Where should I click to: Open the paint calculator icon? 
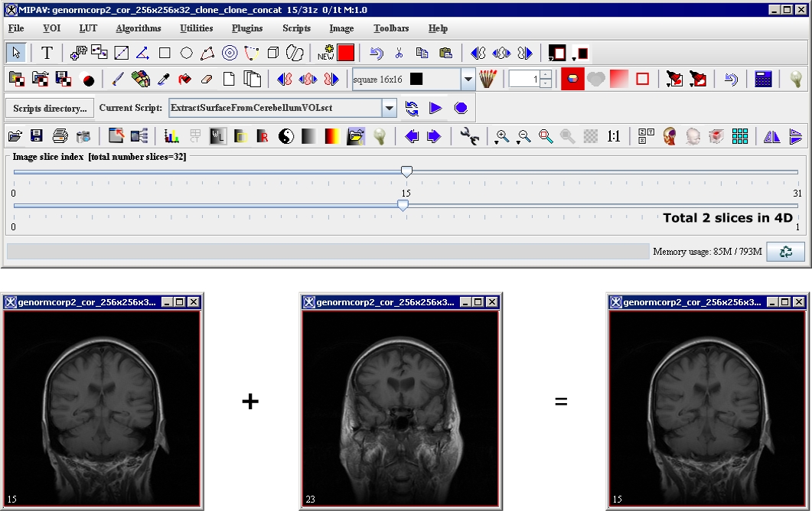pos(762,79)
